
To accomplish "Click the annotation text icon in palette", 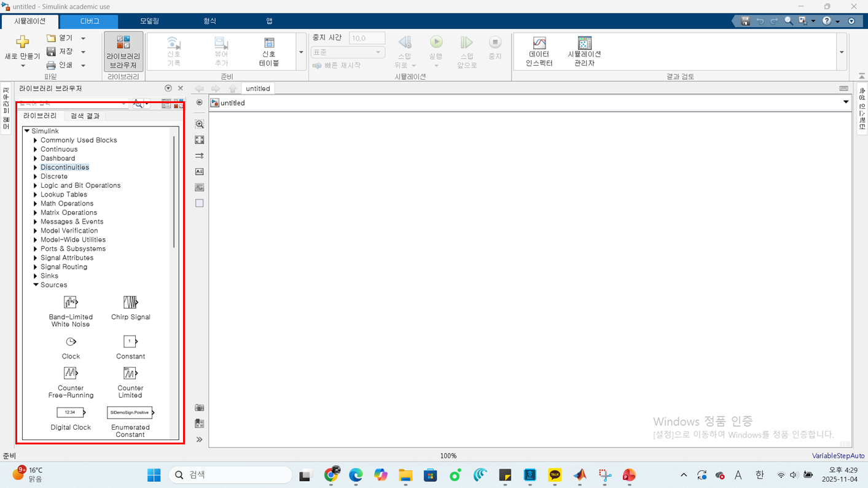I will [x=200, y=172].
